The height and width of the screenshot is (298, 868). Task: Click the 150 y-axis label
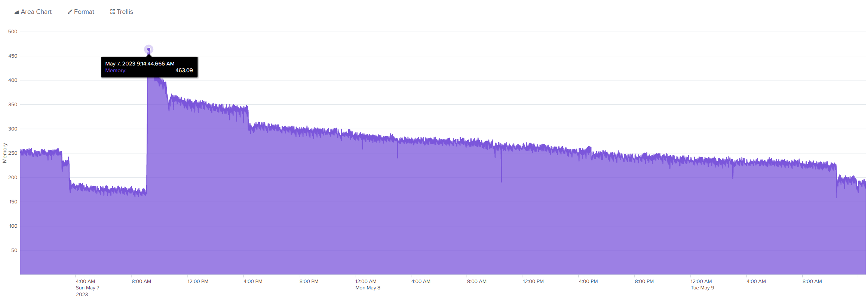tap(13, 202)
